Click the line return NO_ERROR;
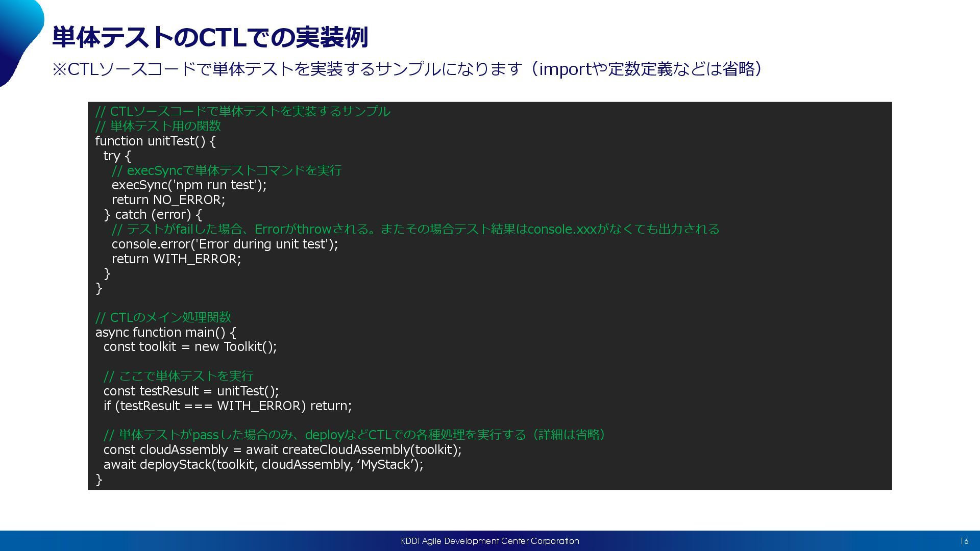 (168, 199)
